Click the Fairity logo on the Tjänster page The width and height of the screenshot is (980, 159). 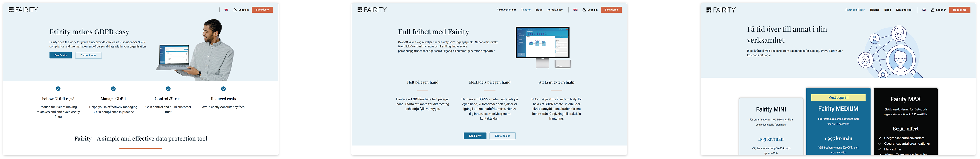372,10
